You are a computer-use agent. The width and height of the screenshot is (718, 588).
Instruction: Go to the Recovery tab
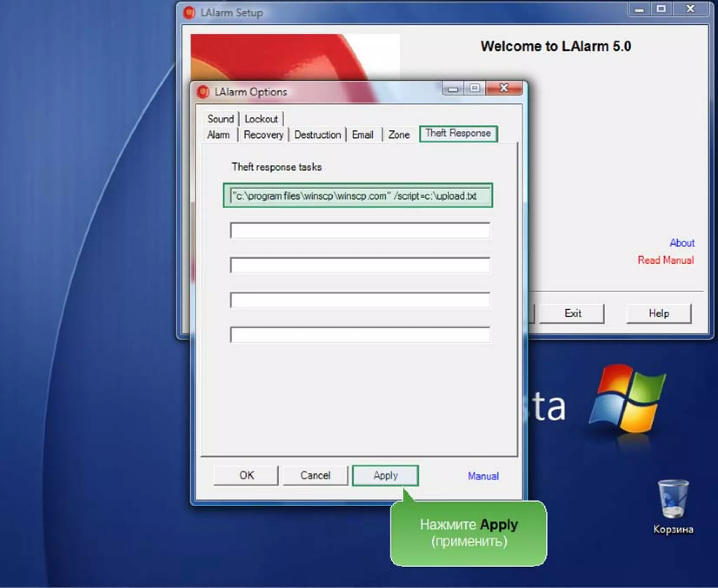(x=264, y=135)
